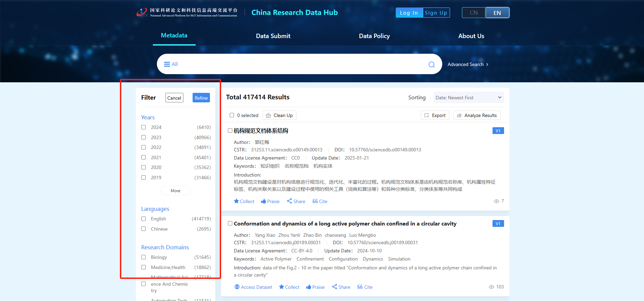Click the Clean Up icon

(268, 116)
